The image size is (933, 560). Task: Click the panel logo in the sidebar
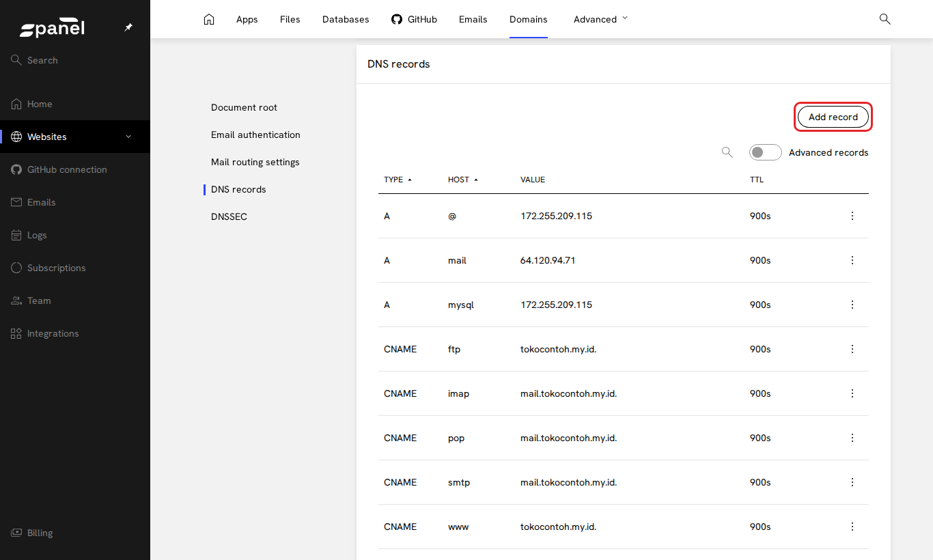tap(53, 29)
